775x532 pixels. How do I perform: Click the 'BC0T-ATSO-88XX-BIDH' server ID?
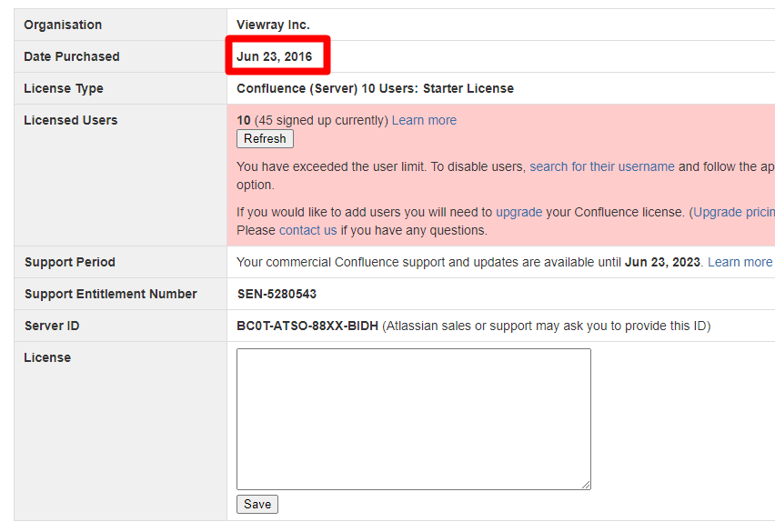click(307, 326)
